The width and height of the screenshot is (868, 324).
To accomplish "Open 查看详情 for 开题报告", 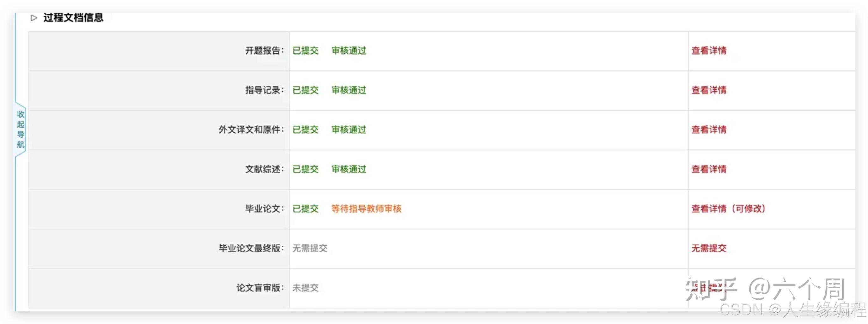I will click(709, 51).
